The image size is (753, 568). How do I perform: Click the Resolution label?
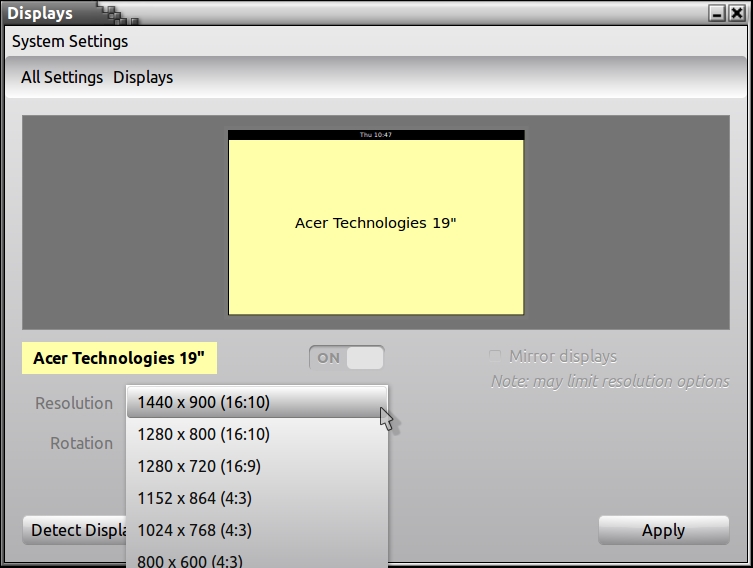coord(74,403)
